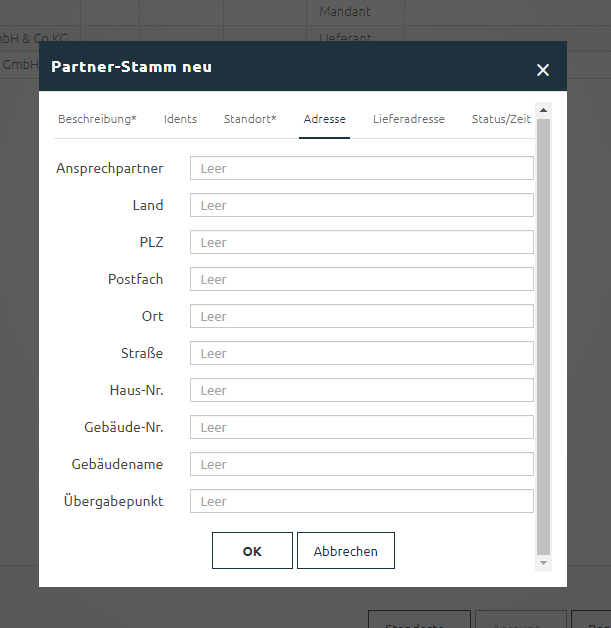Click the dialog vertical scrollbar thumb
This screenshot has height=628, width=611.
point(543,336)
